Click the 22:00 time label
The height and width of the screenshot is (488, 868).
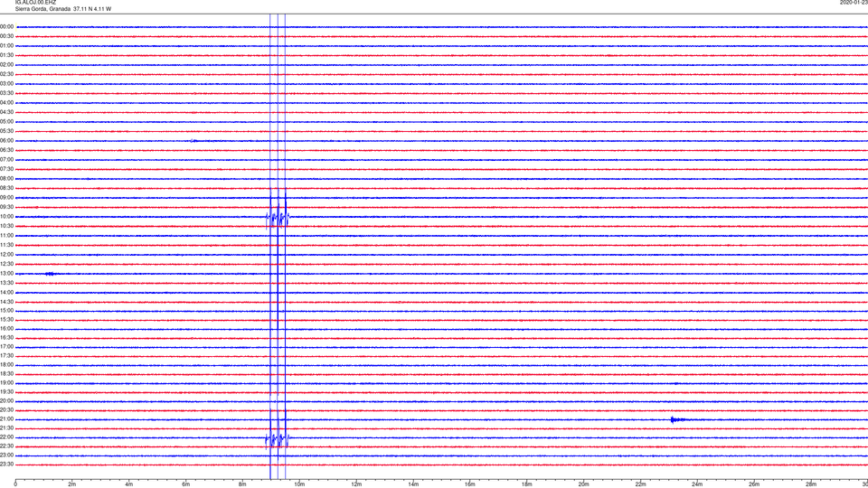tap(6, 437)
